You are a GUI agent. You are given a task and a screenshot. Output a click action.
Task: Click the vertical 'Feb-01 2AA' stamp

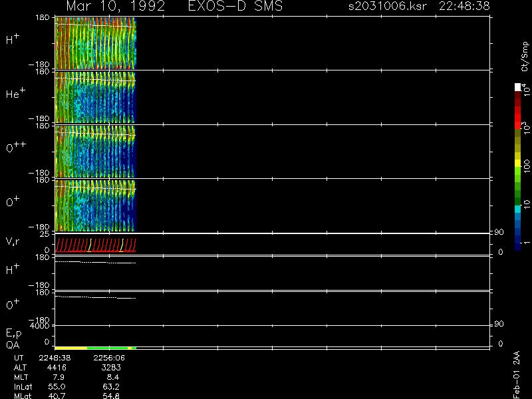[x=516, y=374]
